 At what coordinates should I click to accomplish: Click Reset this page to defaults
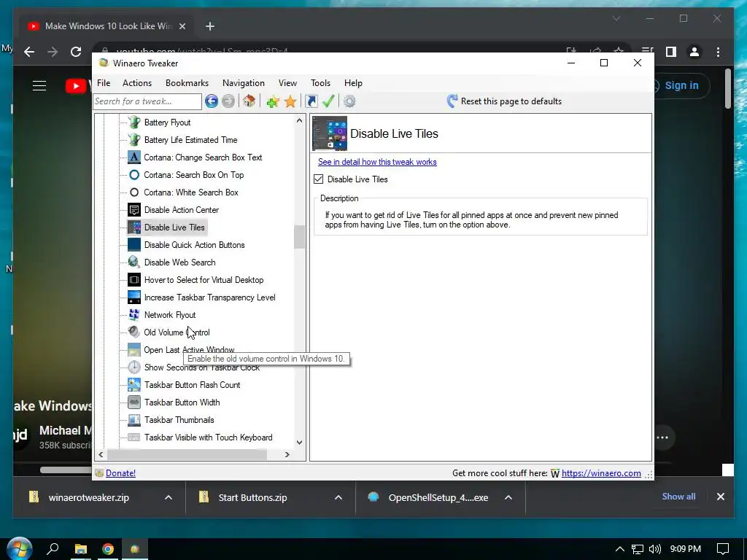tap(504, 101)
